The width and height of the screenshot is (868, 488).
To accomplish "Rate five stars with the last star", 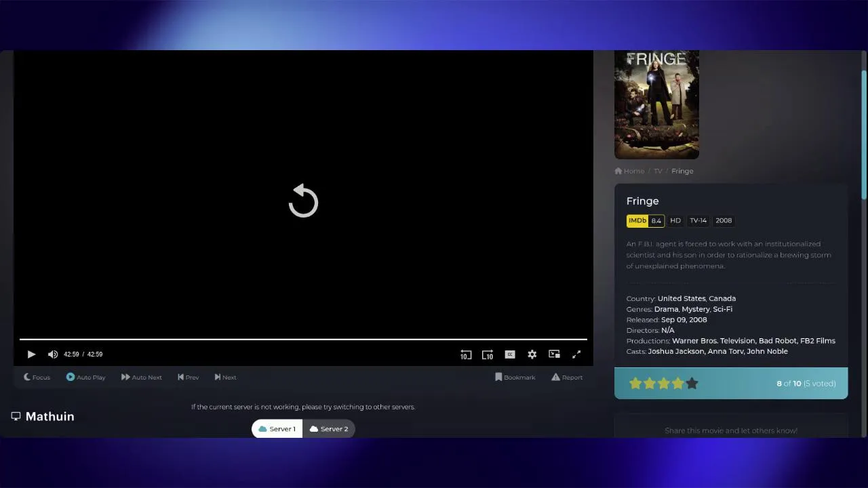I will tap(692, 384).
